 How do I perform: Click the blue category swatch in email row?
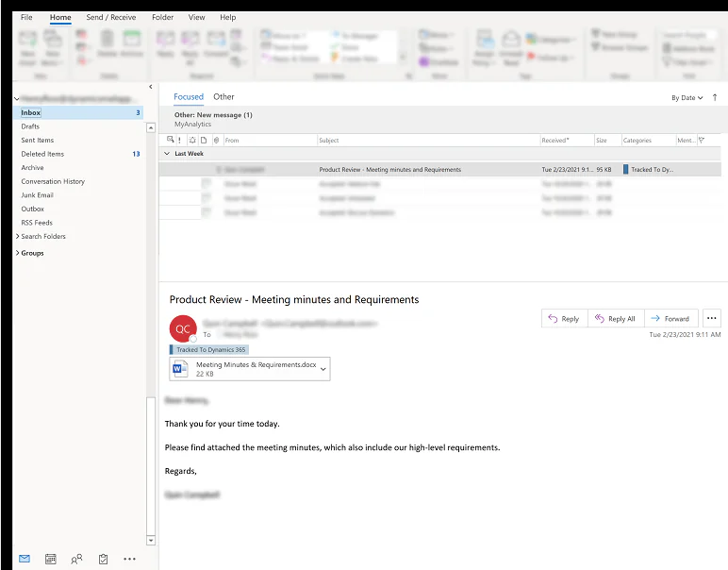[x=625, y=170]
